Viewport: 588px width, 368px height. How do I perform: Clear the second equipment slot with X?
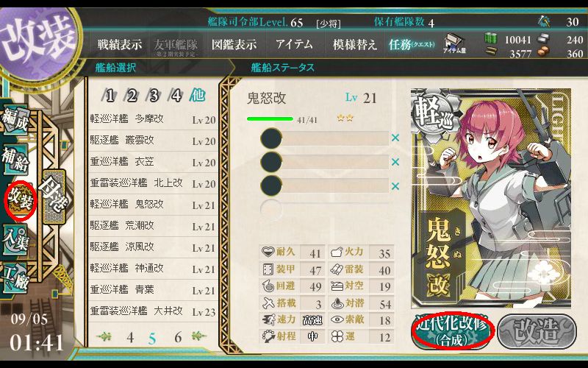coord(395,162)
